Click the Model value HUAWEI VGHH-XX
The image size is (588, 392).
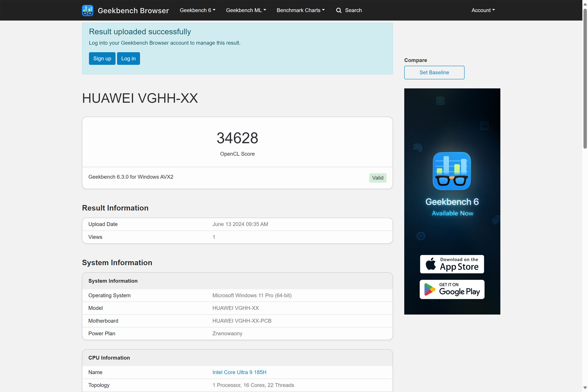(x=235, y=308)
